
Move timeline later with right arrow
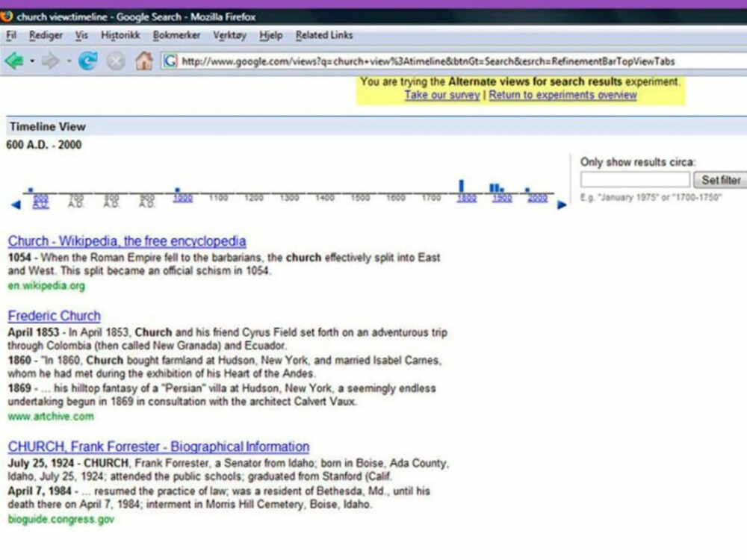click(x=562, y=205)
